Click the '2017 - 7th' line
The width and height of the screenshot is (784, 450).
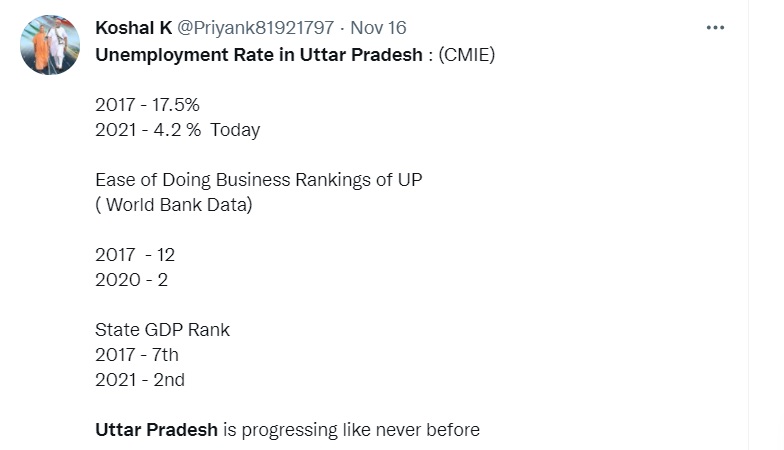point(137,355)
